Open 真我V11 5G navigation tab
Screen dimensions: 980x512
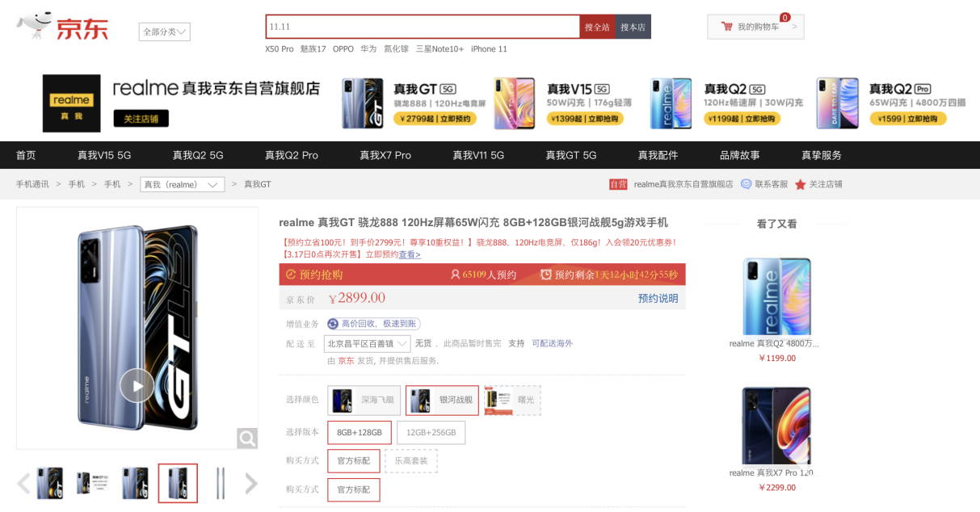pos(478,155)
